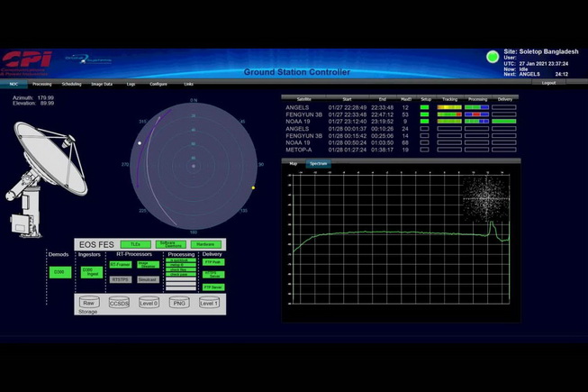Select the check files processing entry

tap(181, 269)
